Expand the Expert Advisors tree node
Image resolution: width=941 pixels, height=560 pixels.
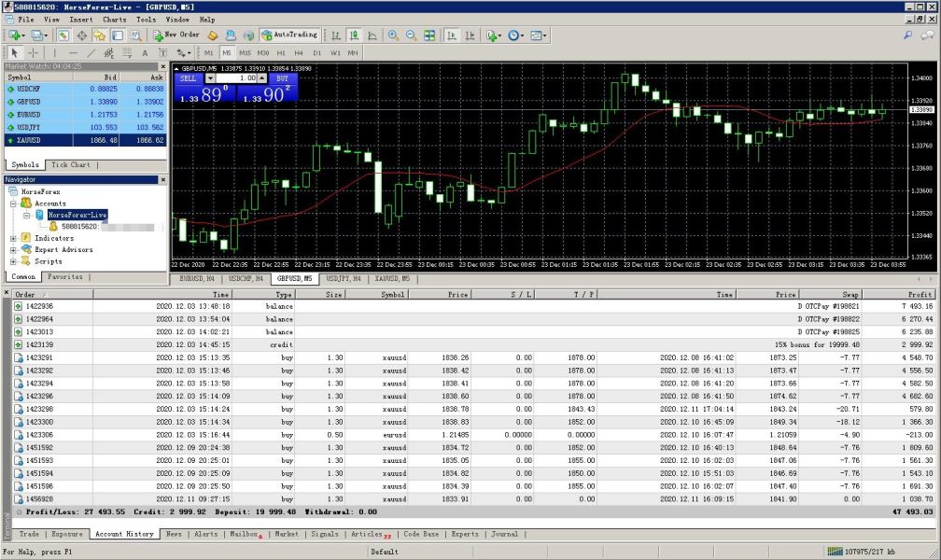coord(13,249)
